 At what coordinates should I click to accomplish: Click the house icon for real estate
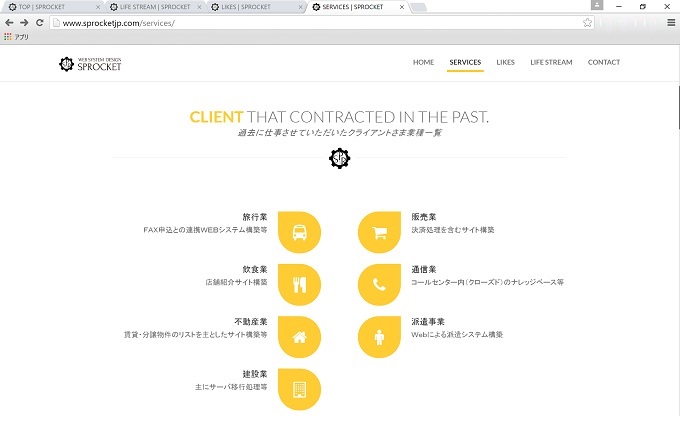click(x=299, y=337)
